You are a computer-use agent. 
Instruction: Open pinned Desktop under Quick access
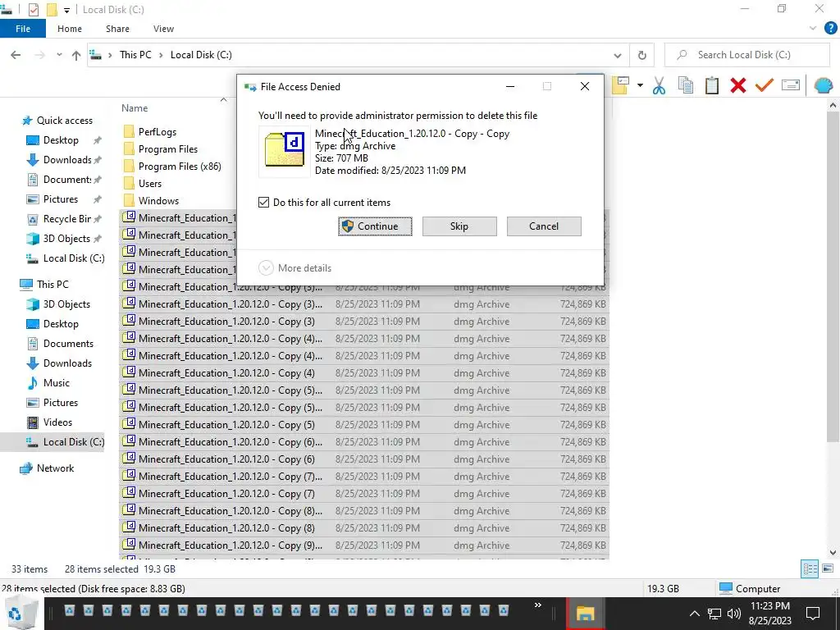tap(61, 140)
